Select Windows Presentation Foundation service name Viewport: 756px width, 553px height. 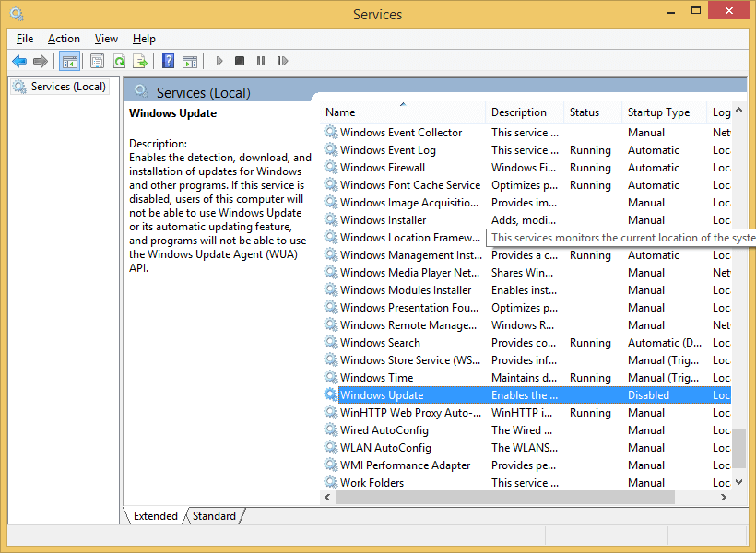click(409, 308)
